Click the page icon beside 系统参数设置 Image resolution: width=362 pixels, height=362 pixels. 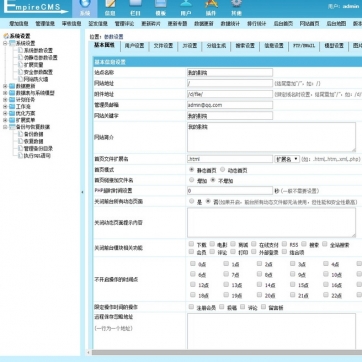click(x=20, y=50)
